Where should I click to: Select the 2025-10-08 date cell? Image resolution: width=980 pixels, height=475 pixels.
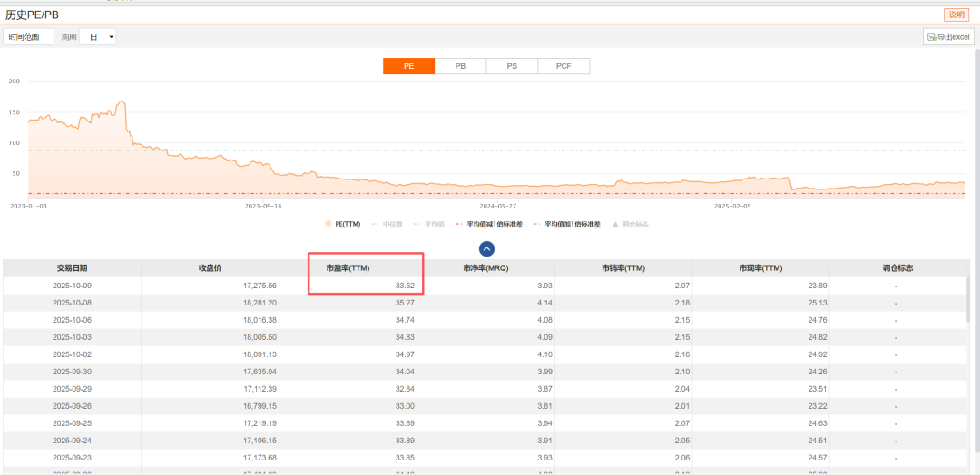[x=72, y=304]
